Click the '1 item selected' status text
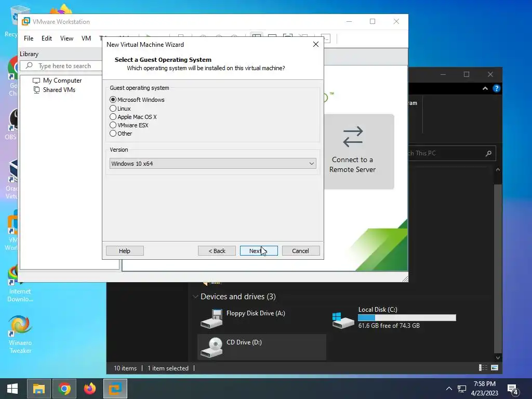This screenshot has height=399, width=532. coord(168,368)
